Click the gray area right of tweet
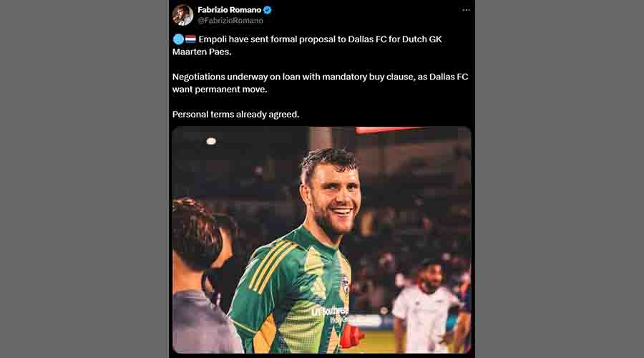The height and width of the screenshot is (358, 644). pos(559,179)
